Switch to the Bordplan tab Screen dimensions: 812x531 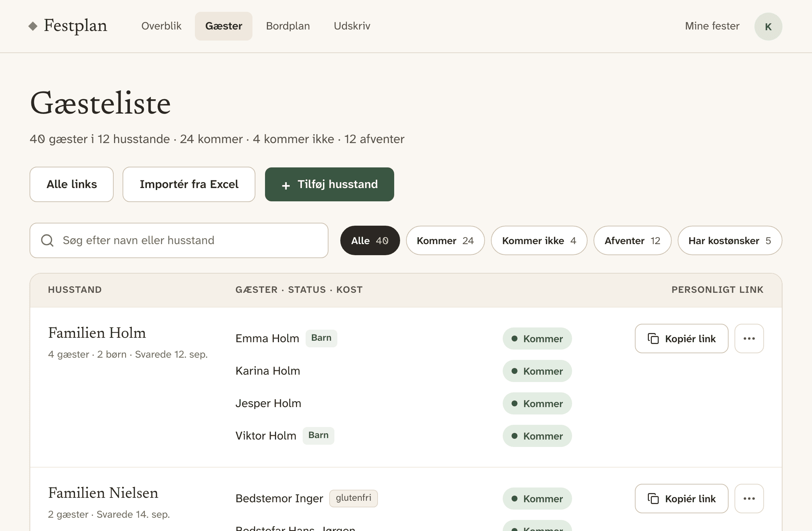288,26
